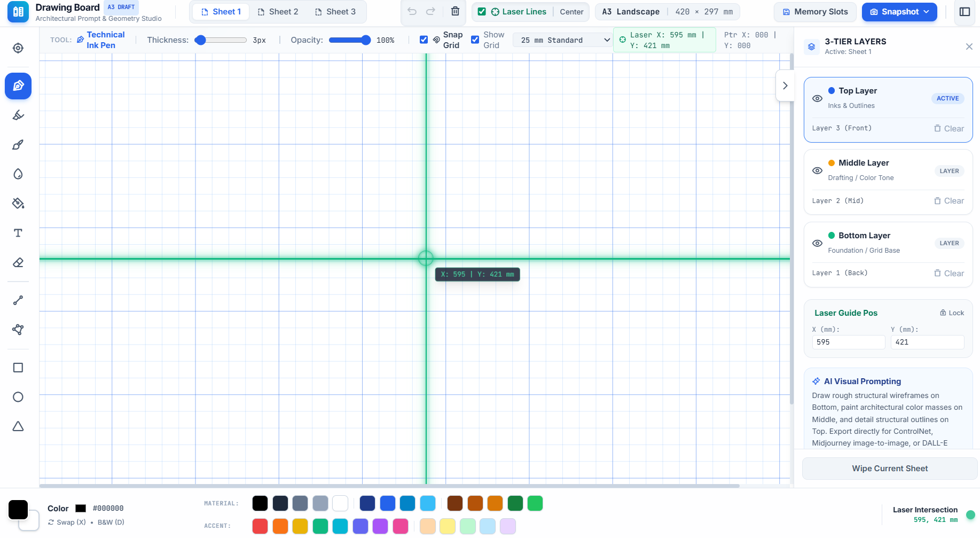Viewport: 980px width, 538px height.
Task: Select the highlighter marker tool
Action: point(18,115)
